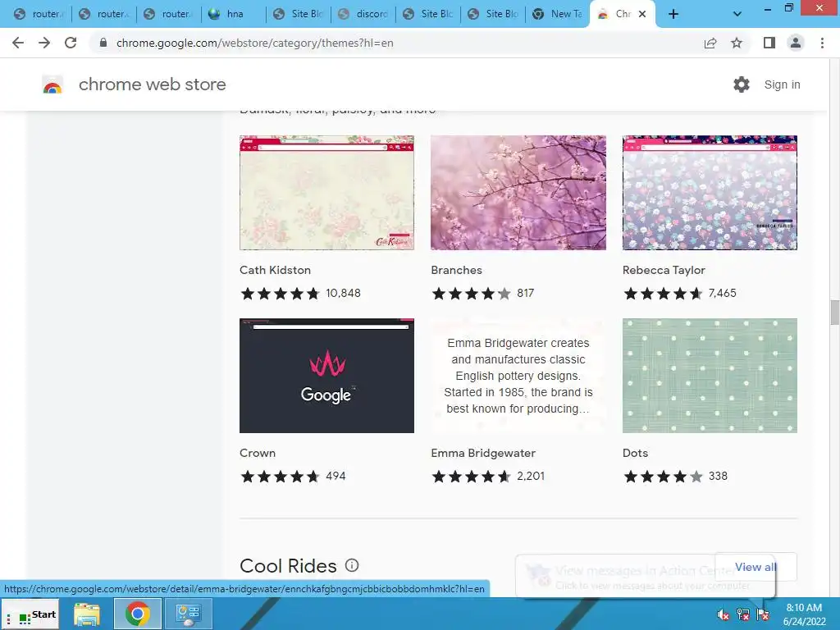Open File Explorer from taskbar
The height and width of the screenshot is (630, 840).
click(87, 614)
